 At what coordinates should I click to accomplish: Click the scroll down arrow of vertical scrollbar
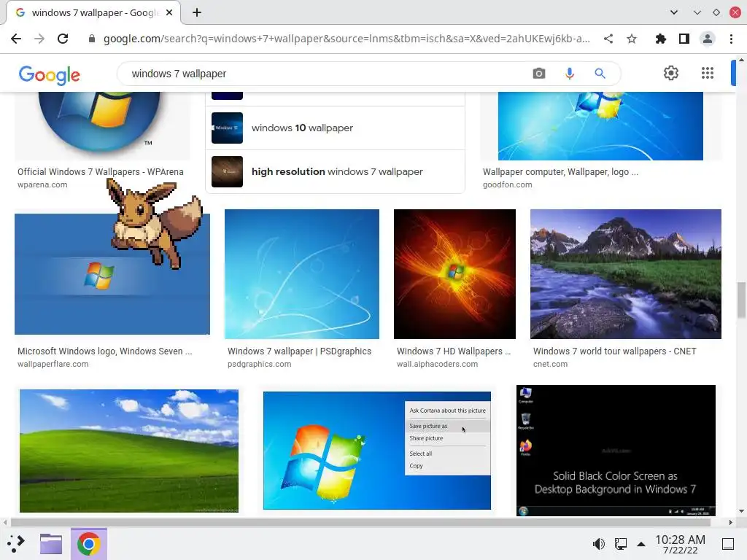tap(741, 511)
